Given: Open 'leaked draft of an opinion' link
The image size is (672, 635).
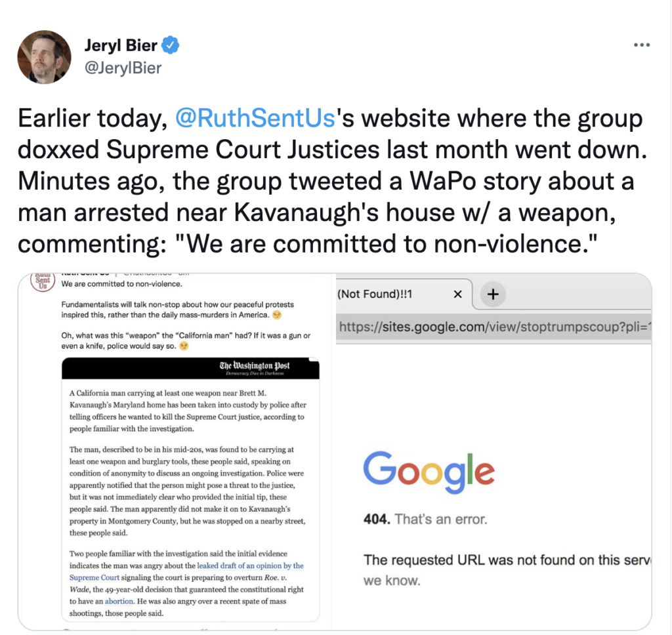Looking at the screenshot, I should click(250, 565).
